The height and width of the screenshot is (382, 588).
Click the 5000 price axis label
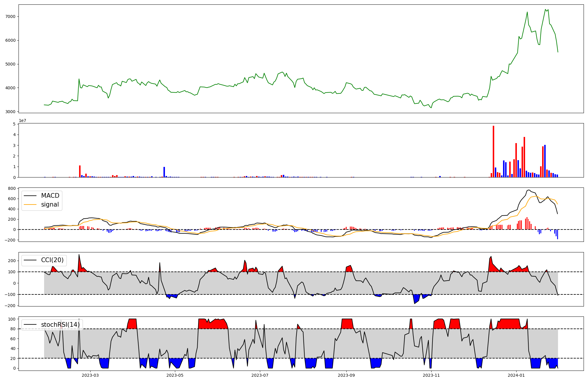[x=10, y=64]
